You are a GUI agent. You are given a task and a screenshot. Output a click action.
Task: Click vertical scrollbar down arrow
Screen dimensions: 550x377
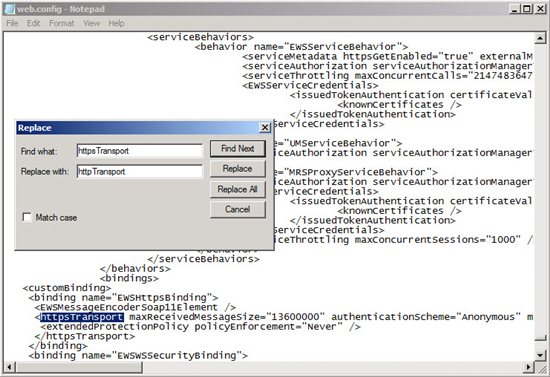540,355
